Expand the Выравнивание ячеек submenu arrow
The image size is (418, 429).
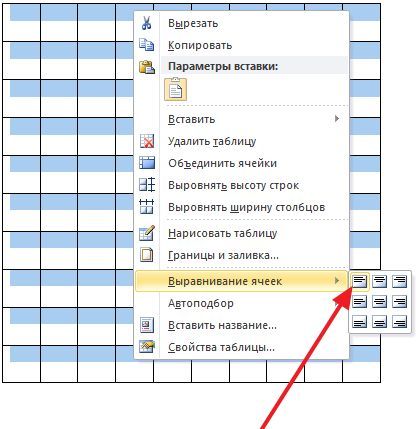[x=337, y=281]
